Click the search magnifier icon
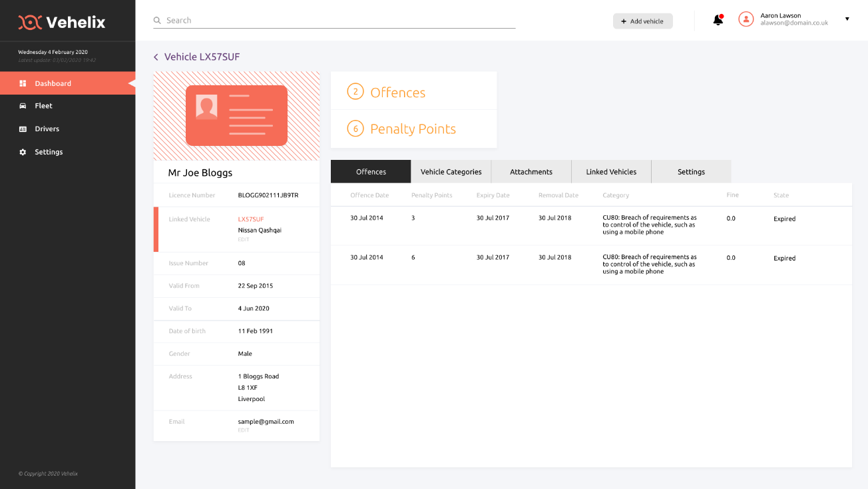This screenshot has height=489, width=868. pyautogui.click(x=158, y=21)
